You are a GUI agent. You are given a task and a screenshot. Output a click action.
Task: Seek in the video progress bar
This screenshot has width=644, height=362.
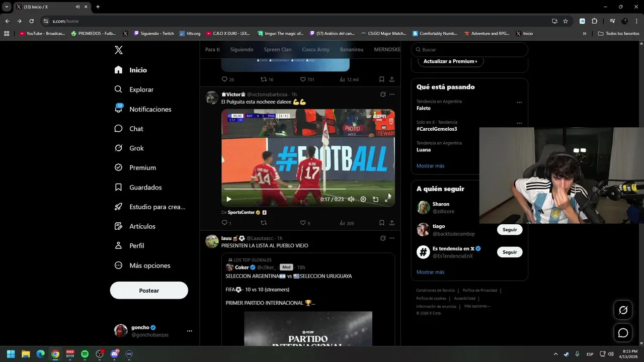coord(308,189)
